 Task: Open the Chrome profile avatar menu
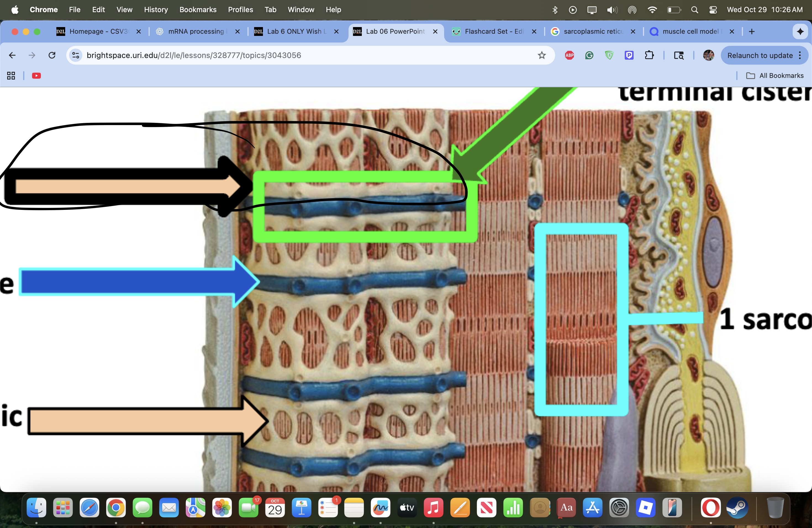tap(708, 55)
